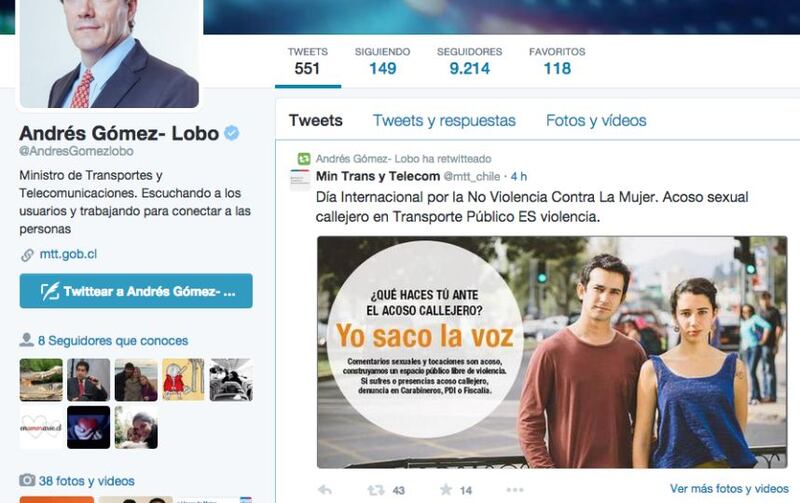Select the Tweets timeline tab
Screen dimensions: 800x503
coord(316,120)
